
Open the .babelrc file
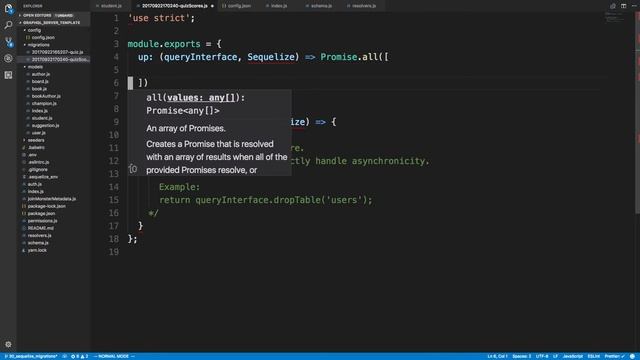point(36,147)
